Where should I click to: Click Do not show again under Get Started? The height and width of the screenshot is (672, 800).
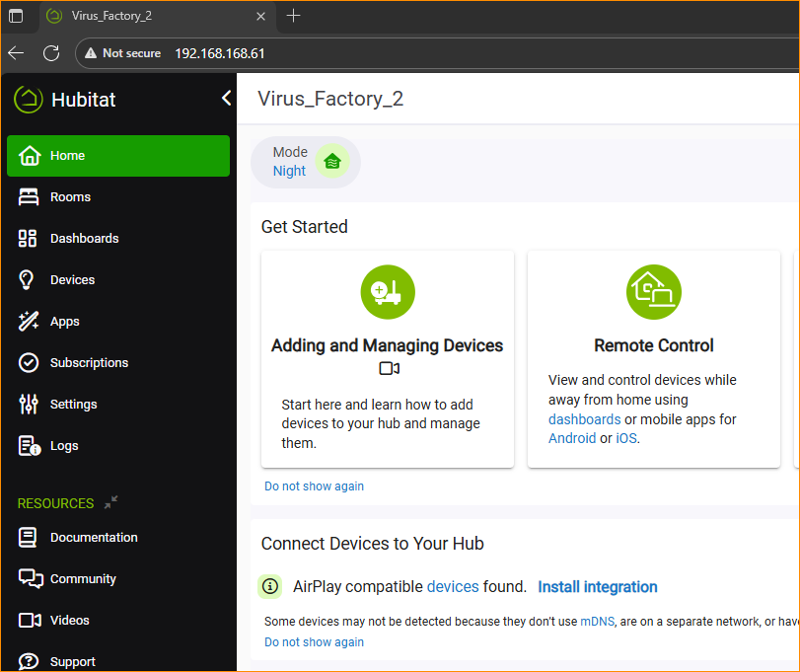pos(314,486)
